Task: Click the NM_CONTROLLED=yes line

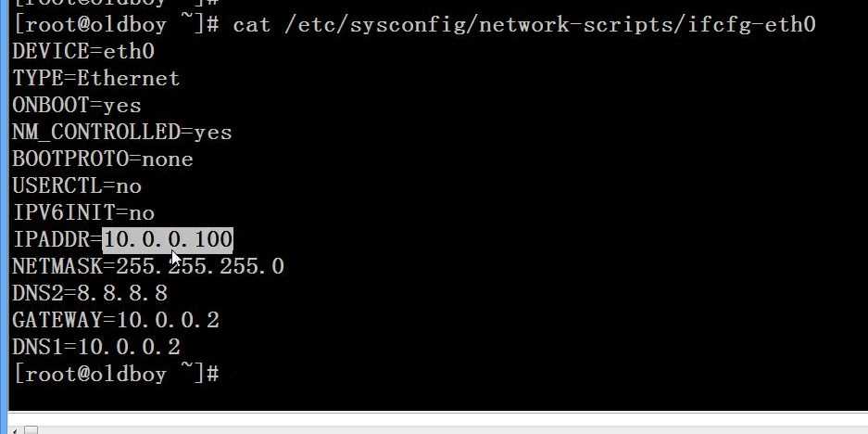Action: (122, 132)
